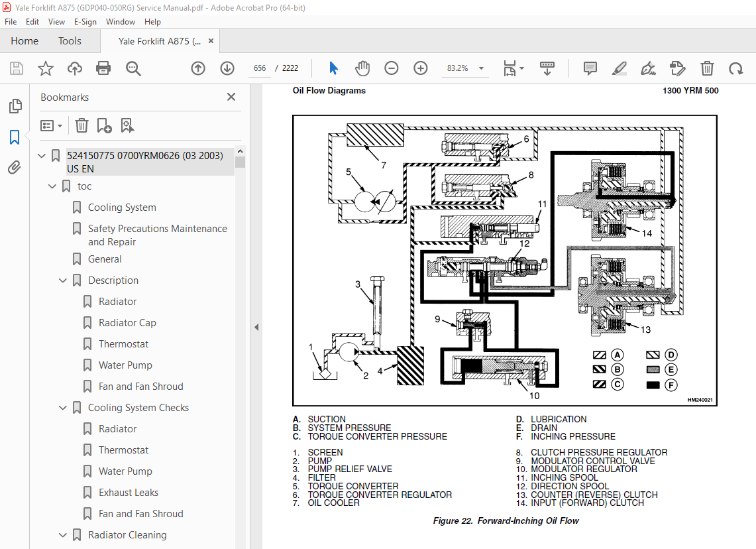Image resolution: width=756 pixels, height=549 pixels.
Task: Close the Bookmarks panel
Action: pos(231,97)
